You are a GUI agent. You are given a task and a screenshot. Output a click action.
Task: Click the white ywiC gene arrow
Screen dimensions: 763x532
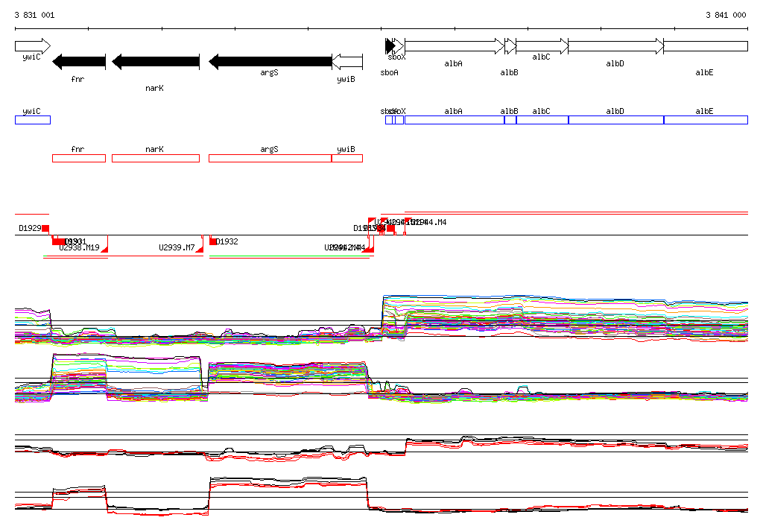[32, 46]
